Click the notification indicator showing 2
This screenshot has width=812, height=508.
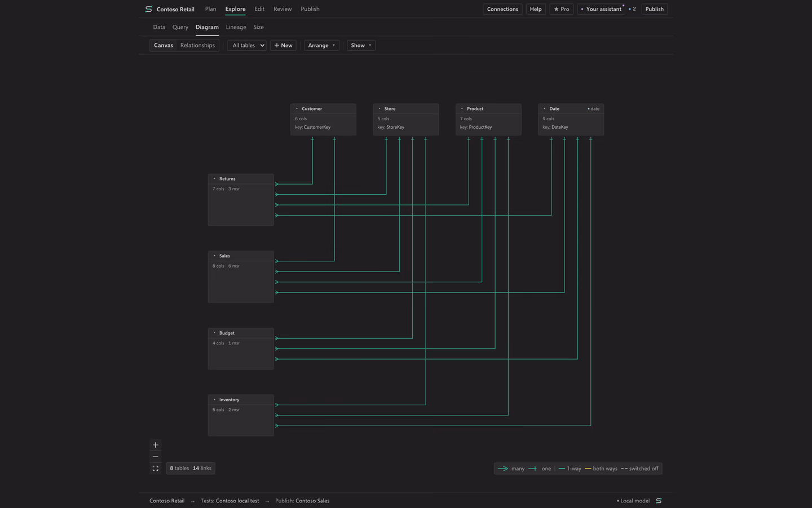click(632, 9)
